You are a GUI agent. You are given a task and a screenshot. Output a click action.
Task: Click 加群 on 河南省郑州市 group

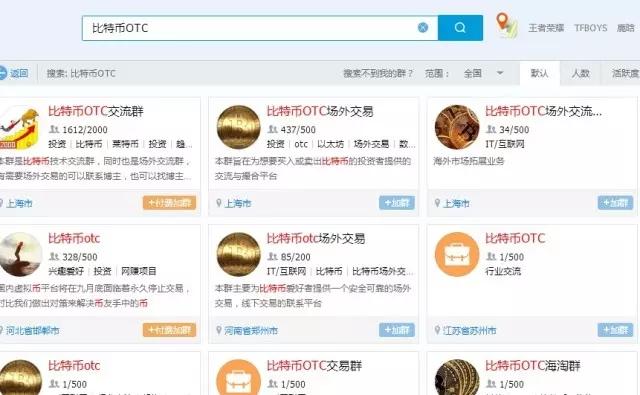pyautogui.click(x=397, y=330)
